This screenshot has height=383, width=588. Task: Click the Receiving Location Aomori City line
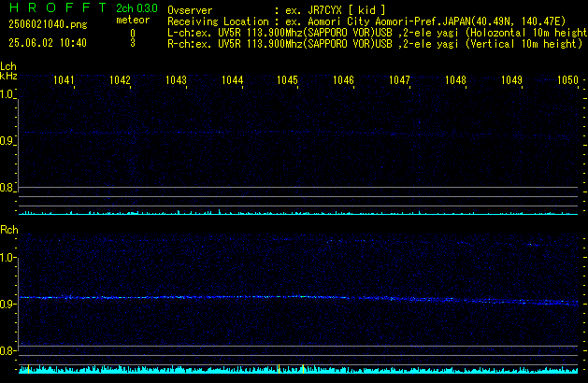(366, 21)
